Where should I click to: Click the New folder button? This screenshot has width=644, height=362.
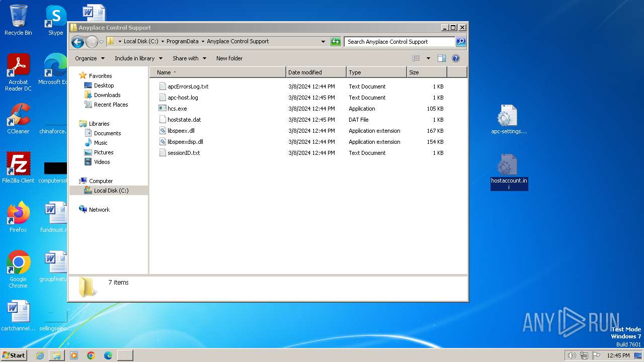pos(229,58)
